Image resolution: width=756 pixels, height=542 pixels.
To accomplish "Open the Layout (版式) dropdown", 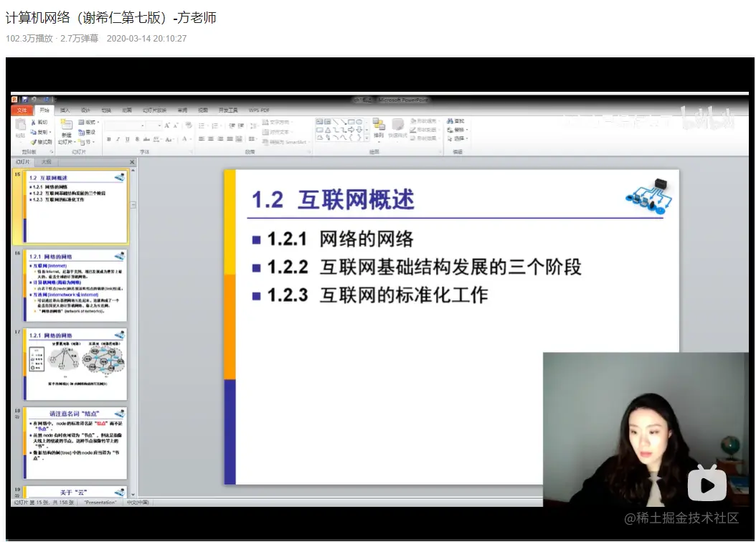I will (x=89, y=123).
